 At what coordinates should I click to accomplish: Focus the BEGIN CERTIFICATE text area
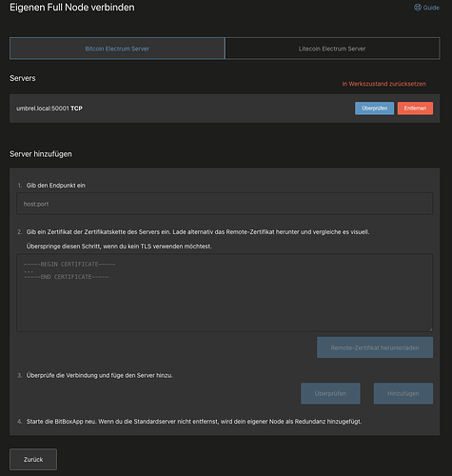click(x=225, y=292)
